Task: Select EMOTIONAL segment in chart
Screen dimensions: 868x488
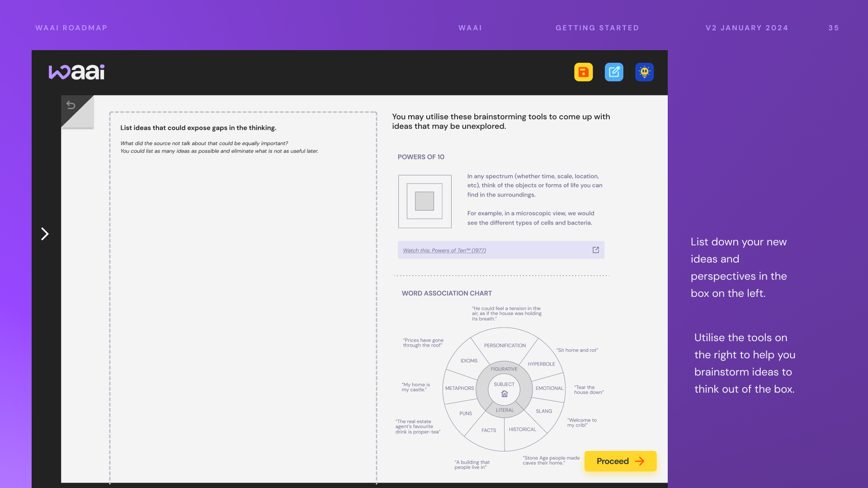Action: tap(549, 389)
